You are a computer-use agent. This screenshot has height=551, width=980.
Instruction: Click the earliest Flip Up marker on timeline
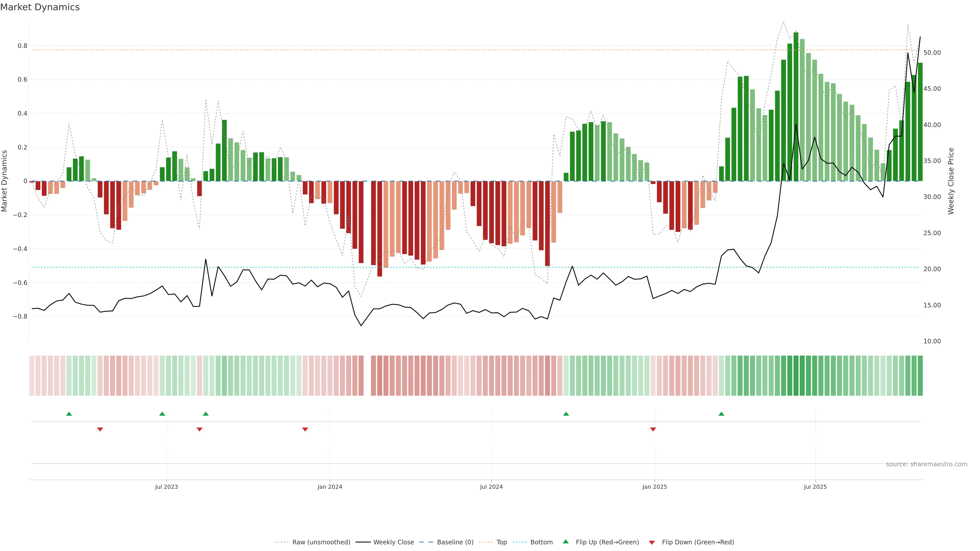click(69, 414)
